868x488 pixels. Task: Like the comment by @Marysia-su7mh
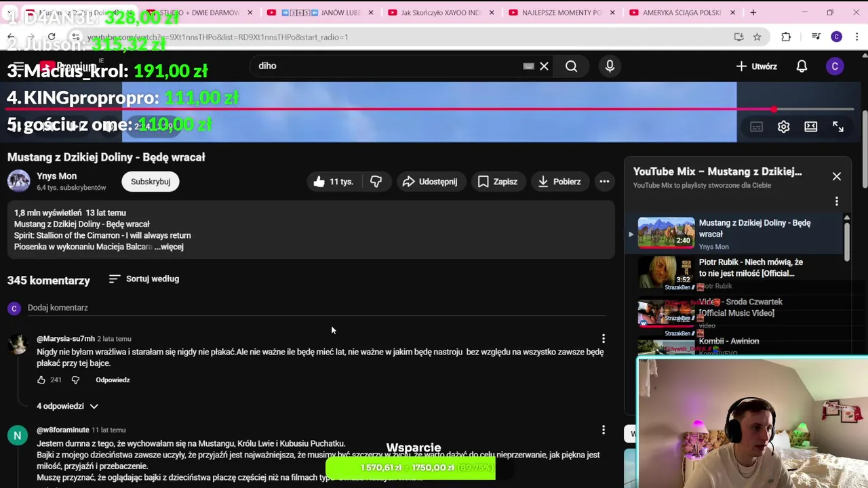[41, 380]
